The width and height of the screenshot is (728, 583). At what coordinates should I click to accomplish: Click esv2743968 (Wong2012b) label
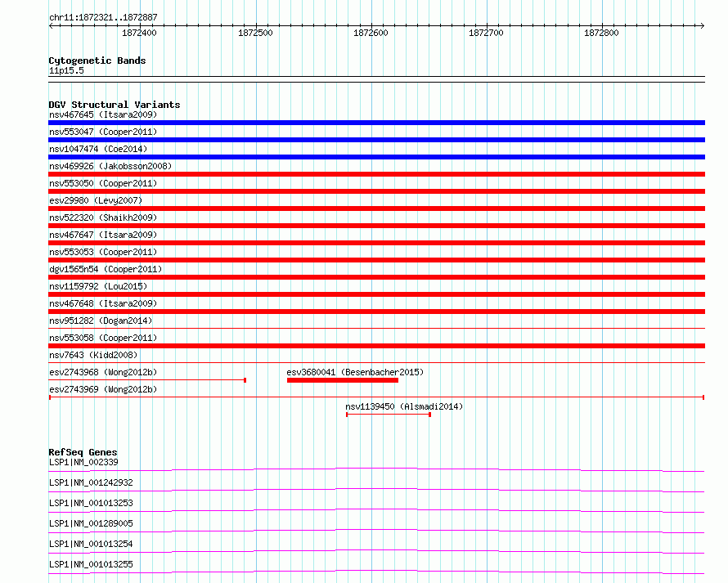pyautogui.click(x=103, y=372)
